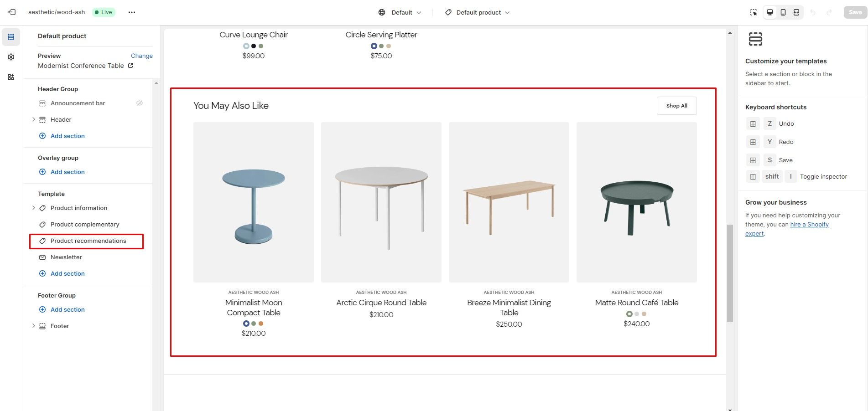868x411 pixels.
Task: Click the Shop All button
Action: tap(676, 106)
